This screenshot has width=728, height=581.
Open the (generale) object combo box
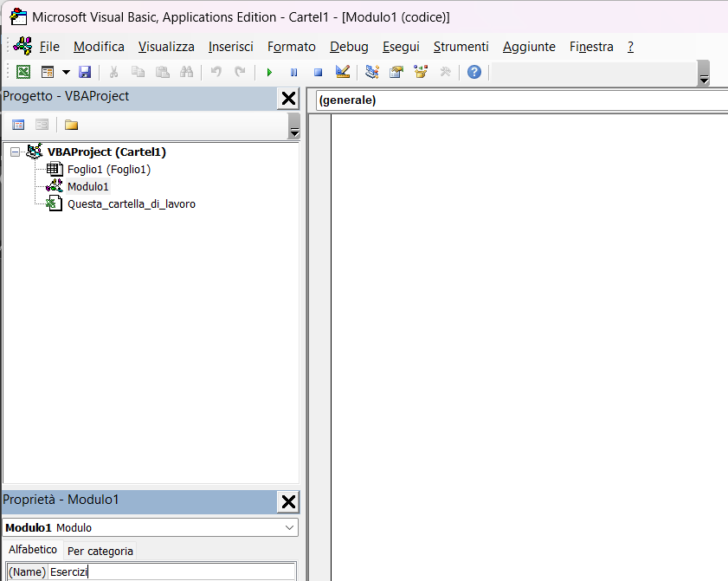point(519,100)
